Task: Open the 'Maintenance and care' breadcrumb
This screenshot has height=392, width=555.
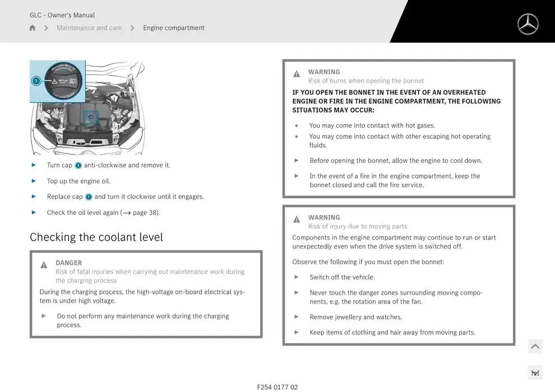Action: [89, 28]
